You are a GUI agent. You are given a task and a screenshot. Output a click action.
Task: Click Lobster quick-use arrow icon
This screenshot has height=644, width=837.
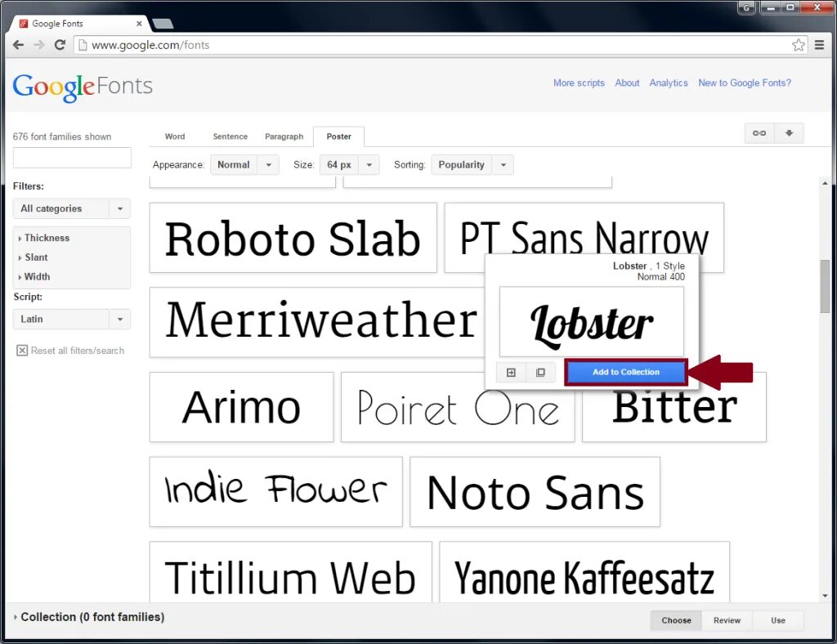click(511, 373)
